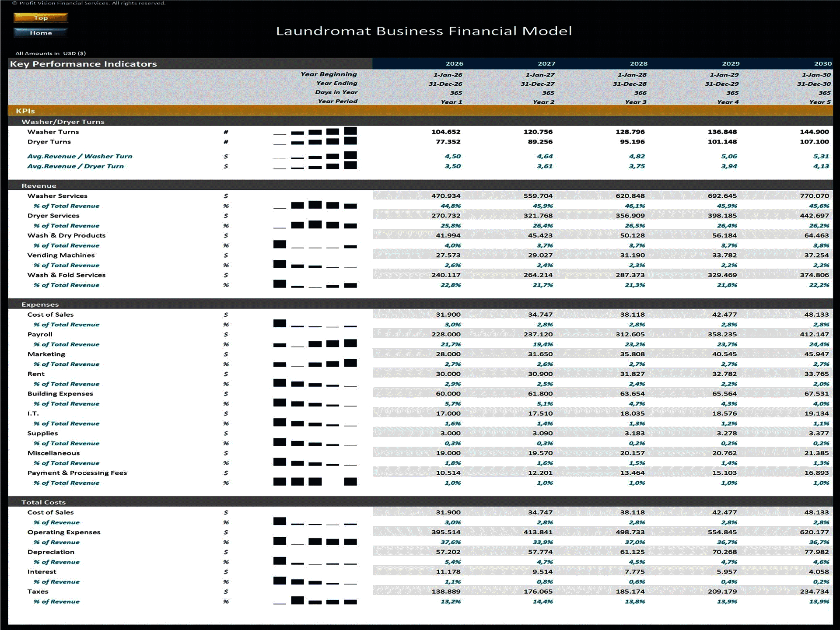Click the Key Performance Indicators title

click(84, 64)
